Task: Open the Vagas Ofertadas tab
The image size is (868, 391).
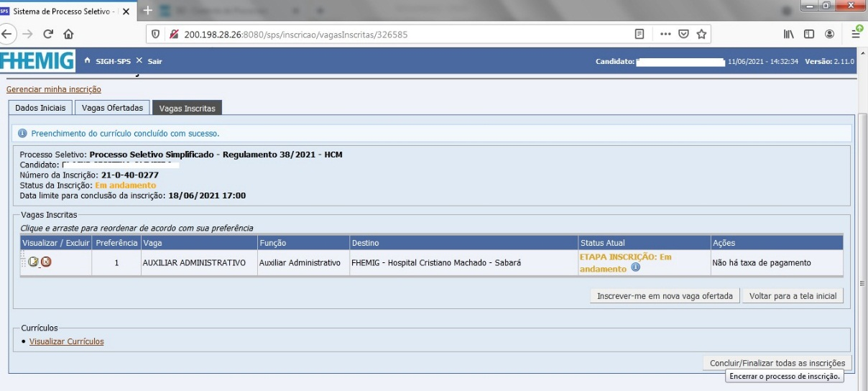Action: [x=112, y=108]
